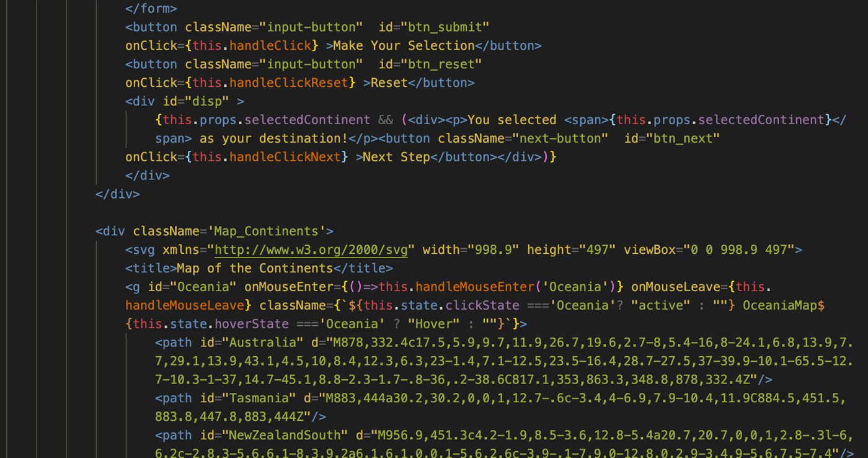Click the "btn_submit" id value
The image size is (868, 458).
pyautogui.click(x=445, y=27)
